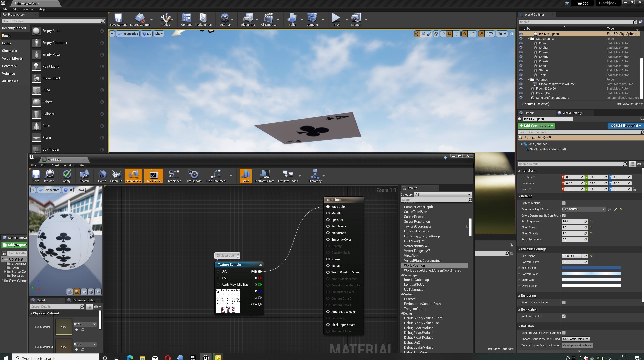Click Texture Sample card texture thumbnail
The width and height of the screenshot is (644, 360).
coord(228,301)
